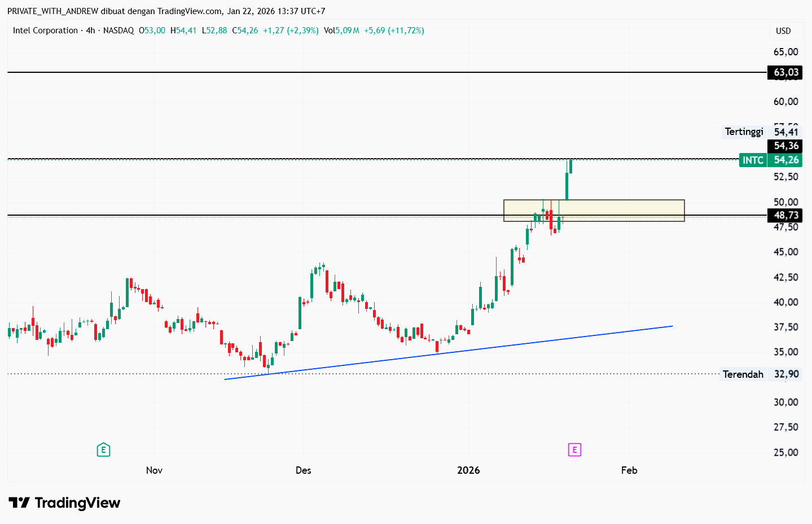
Task: Click the Vol 5,09 M volume indicator
Action: coord(341,30)
